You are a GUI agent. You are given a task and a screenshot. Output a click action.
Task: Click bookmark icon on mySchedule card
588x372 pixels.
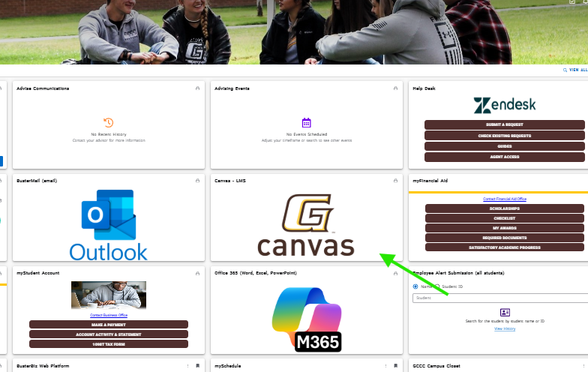click(396, 366)
